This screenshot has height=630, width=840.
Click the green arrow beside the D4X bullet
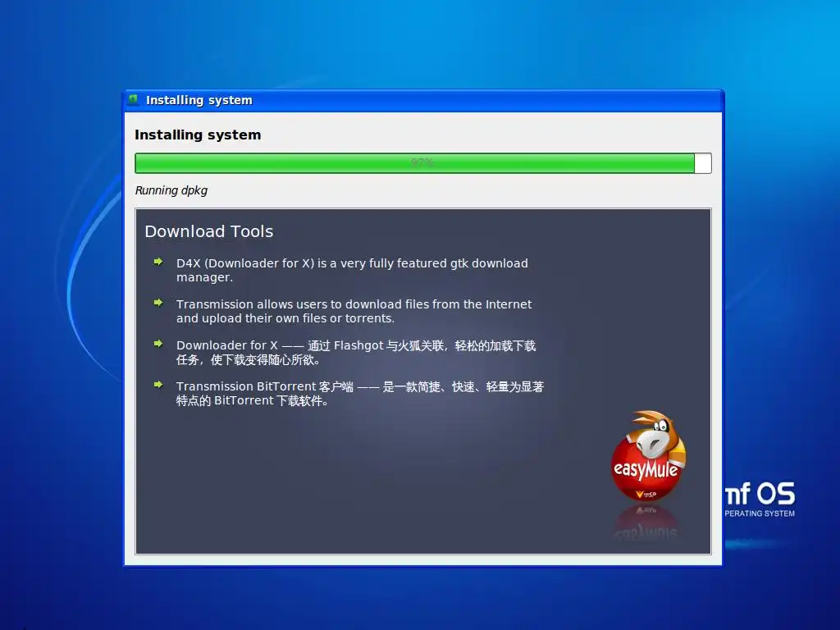pyautogui.click(x=158, y=262)
